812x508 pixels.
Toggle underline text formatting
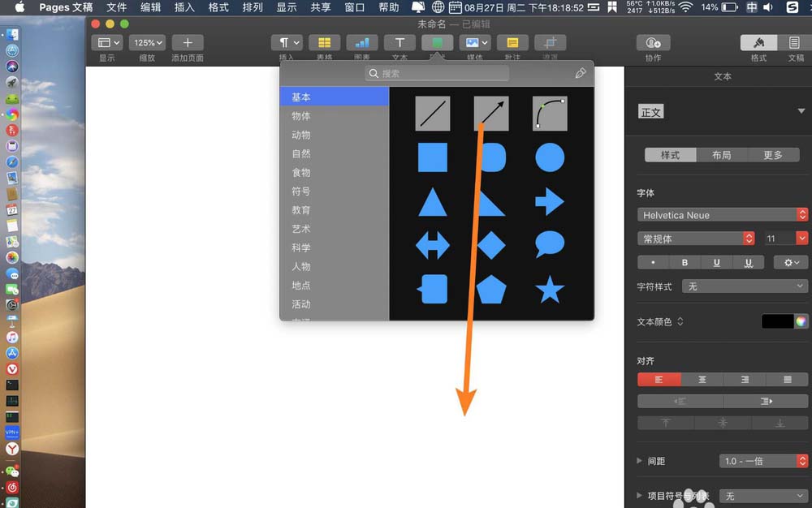click(x=717, y=263)
